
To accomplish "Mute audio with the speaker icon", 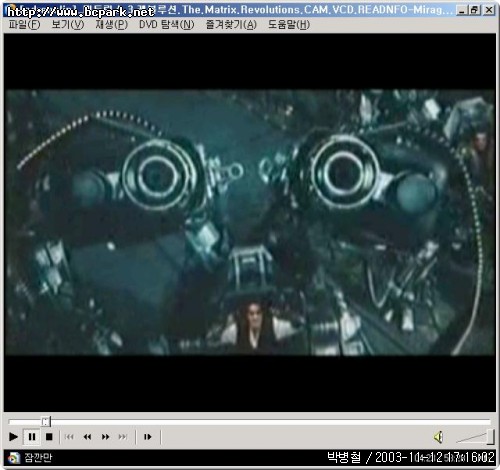I will (x=438, y=437).
